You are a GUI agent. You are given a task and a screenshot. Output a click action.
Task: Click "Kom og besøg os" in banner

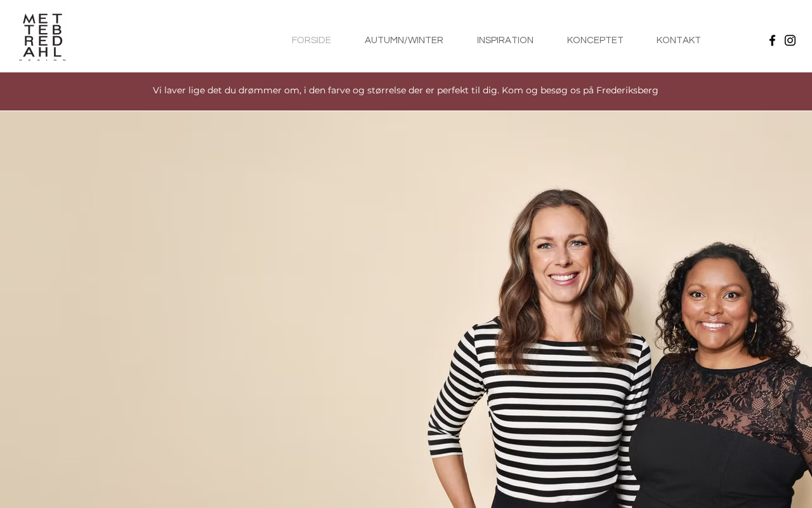[541, 90]
